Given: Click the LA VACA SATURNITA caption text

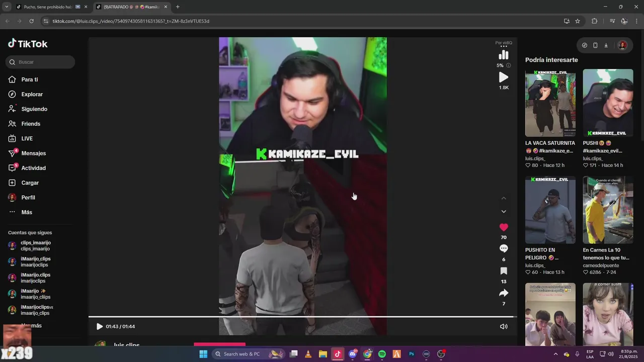Looking at the screenshot, I should point(550,147).
